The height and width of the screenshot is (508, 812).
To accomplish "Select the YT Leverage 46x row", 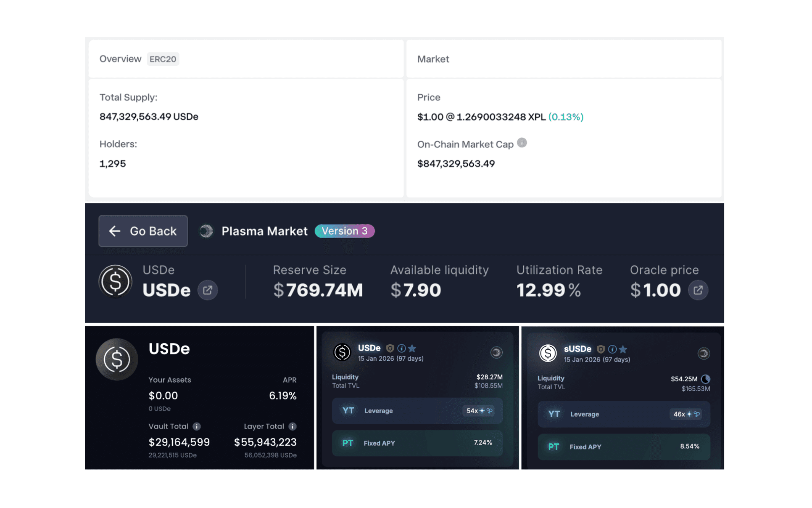I will tap(623, 414).
